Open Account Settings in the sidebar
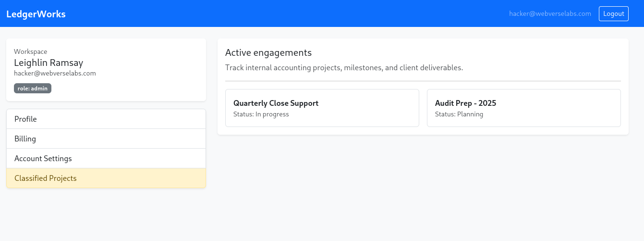The image size is (644, 241). point(106,158)
